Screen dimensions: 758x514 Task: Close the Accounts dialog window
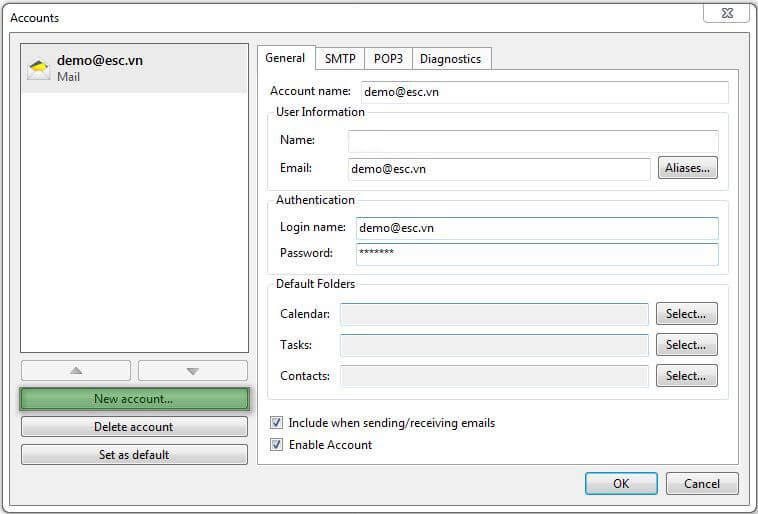pyautogui.click(x=726, y=13)
